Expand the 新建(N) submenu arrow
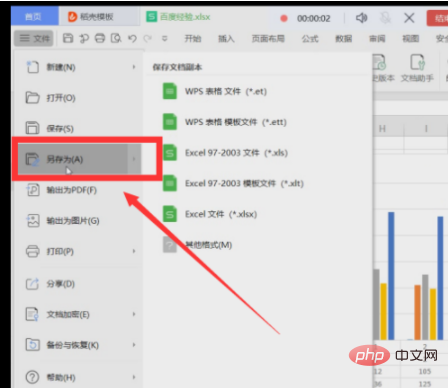 coord(134,67)
